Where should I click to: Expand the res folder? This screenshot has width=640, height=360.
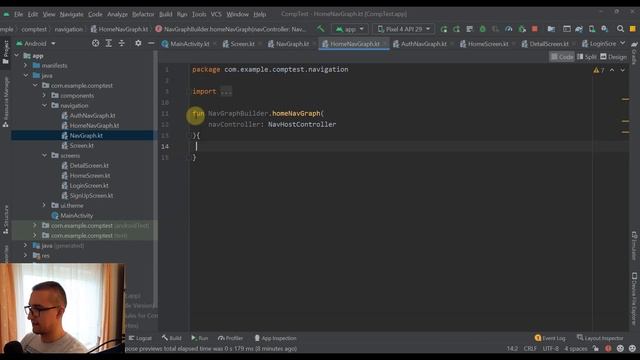26,256
